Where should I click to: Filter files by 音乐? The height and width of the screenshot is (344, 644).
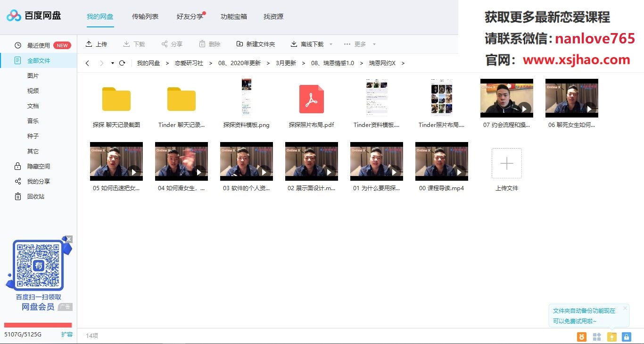click(x=33, y=121)
